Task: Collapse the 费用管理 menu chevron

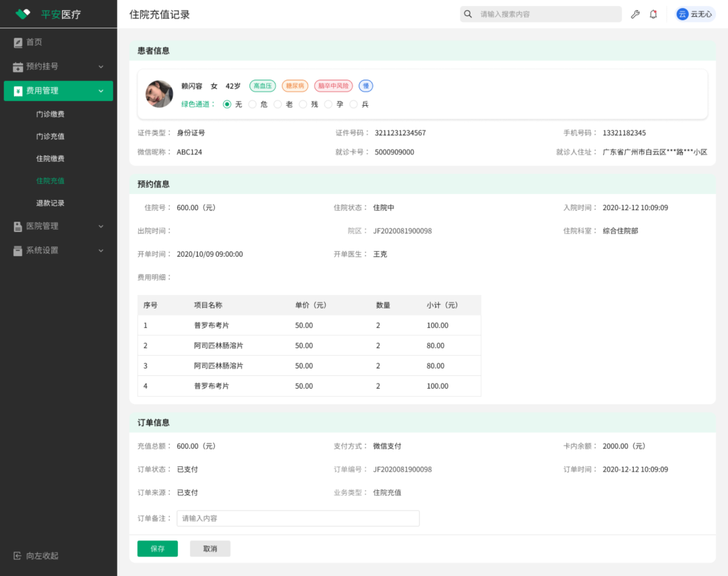Action: click(x=101, y=91)
